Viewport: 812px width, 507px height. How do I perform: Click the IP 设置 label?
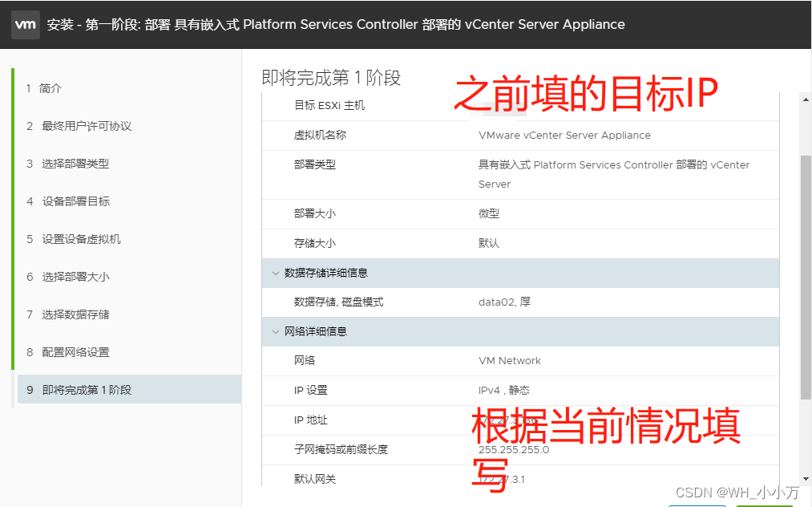(311, 391)
